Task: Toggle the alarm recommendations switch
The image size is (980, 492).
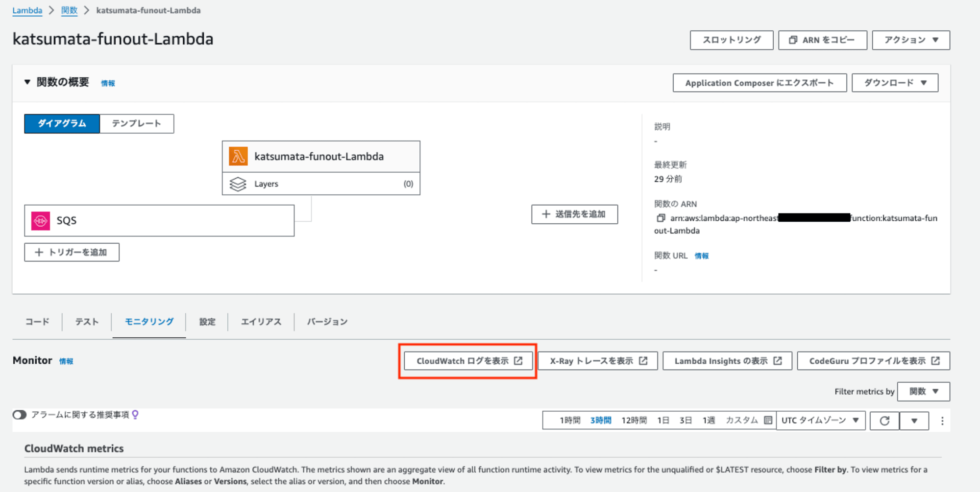Action: click(x=20, y=415)
